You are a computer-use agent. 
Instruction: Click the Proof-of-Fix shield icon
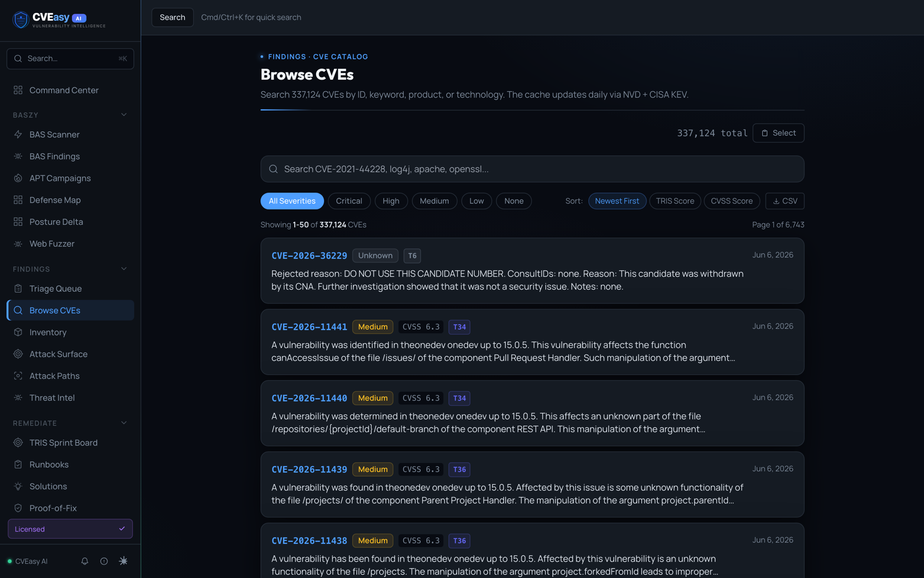18,508
